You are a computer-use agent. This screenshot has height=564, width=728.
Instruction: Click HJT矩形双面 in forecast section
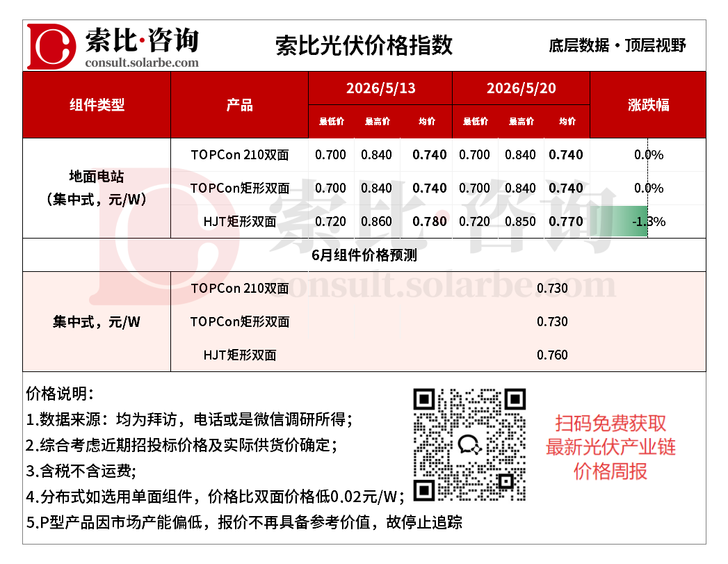(240, 355)
